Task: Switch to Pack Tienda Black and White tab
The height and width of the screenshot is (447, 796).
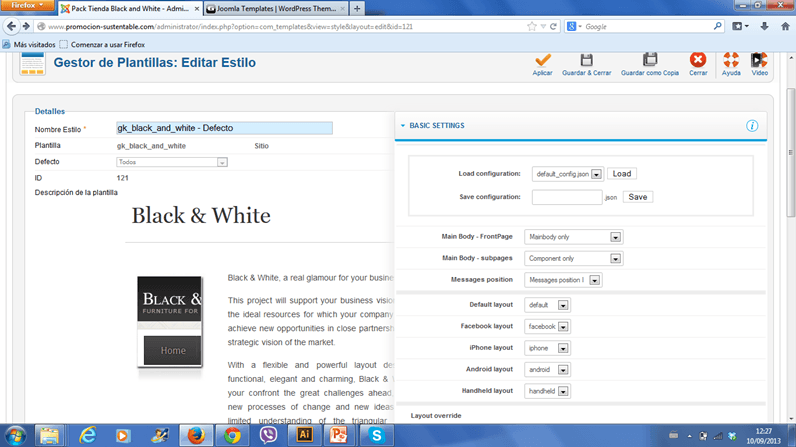Action: pos(129,9)
